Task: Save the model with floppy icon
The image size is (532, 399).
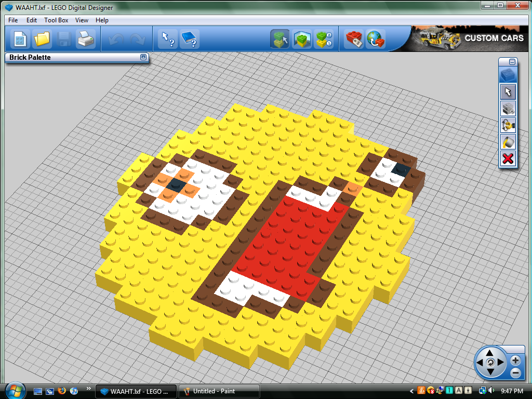Action: point(63,39)
